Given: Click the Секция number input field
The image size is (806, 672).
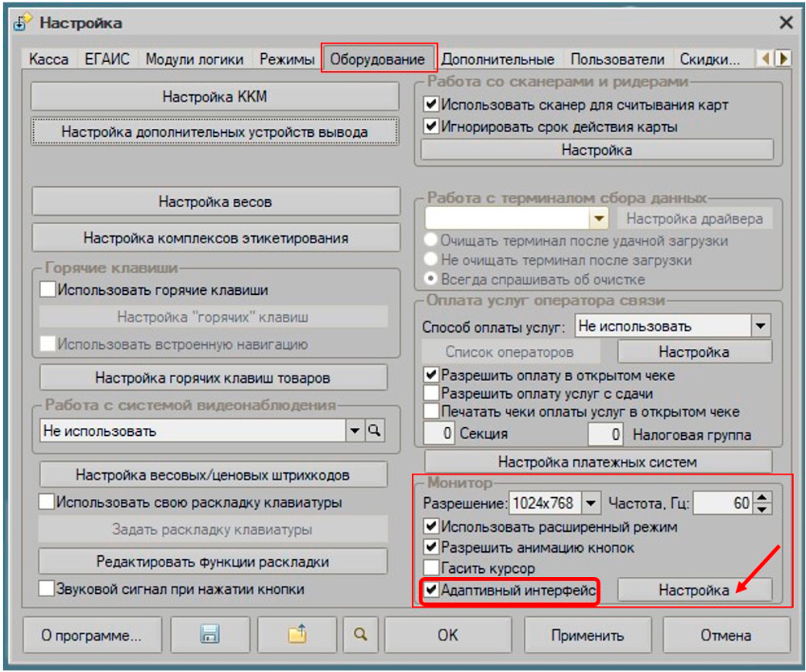Looking at the screenshot, I should click(x=439, y=434).
